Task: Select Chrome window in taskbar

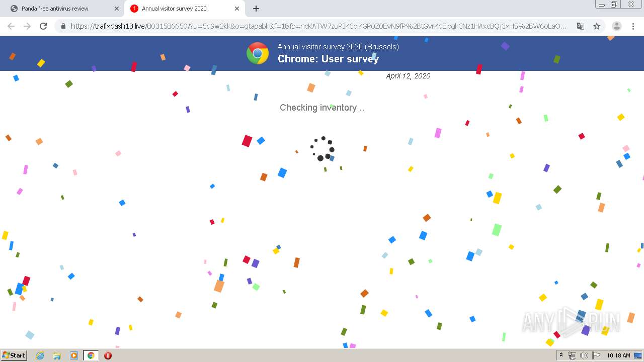Action: [x=91, y=355]
